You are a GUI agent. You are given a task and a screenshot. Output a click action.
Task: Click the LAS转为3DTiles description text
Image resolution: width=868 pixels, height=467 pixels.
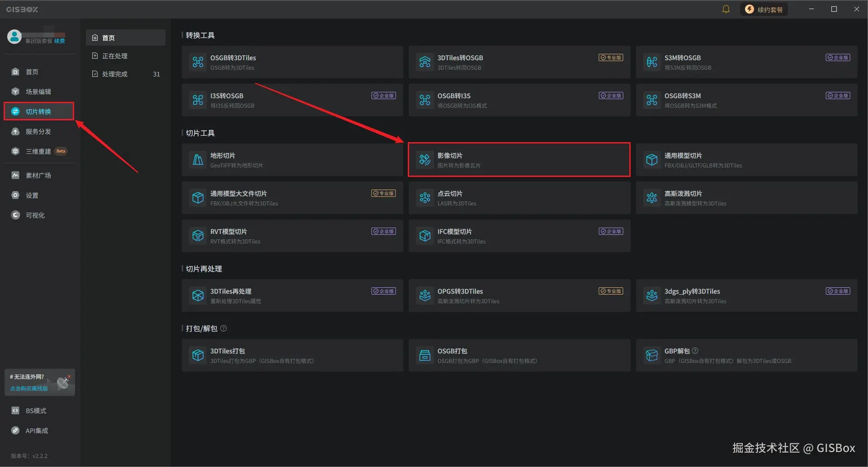tap(457, 204)
